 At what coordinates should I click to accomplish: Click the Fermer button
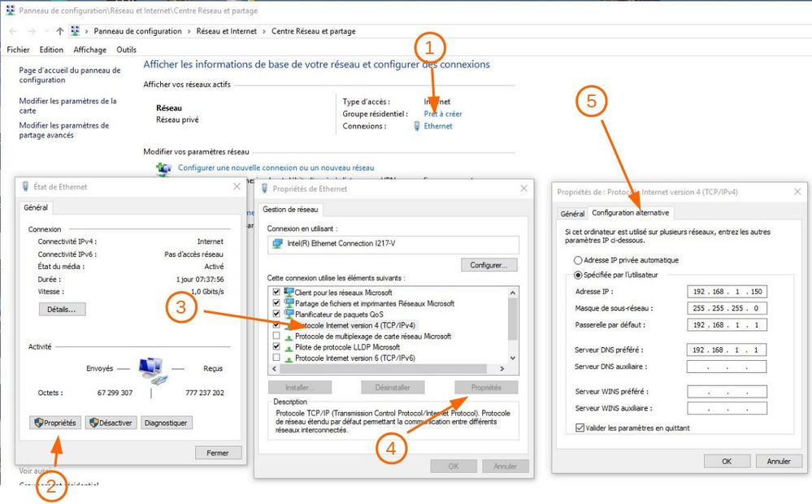point(218,453)
